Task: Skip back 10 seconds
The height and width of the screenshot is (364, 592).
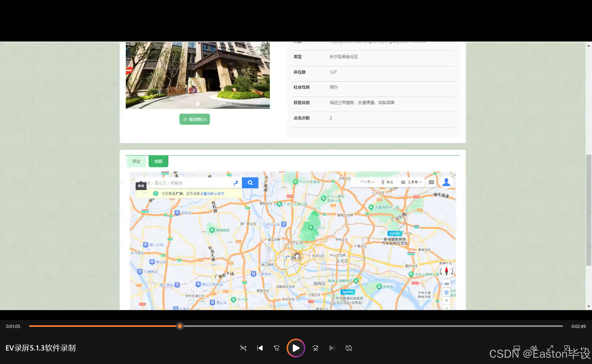Action: click(276, 348)
